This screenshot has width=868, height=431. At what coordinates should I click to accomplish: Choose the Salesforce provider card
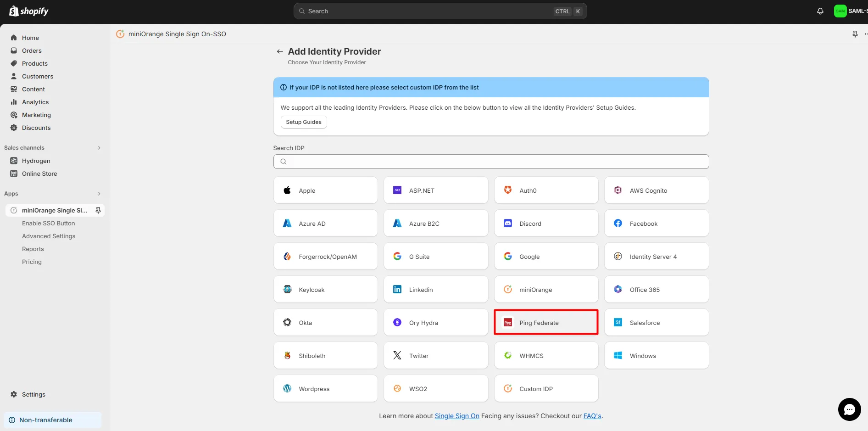tap(657, 323)
